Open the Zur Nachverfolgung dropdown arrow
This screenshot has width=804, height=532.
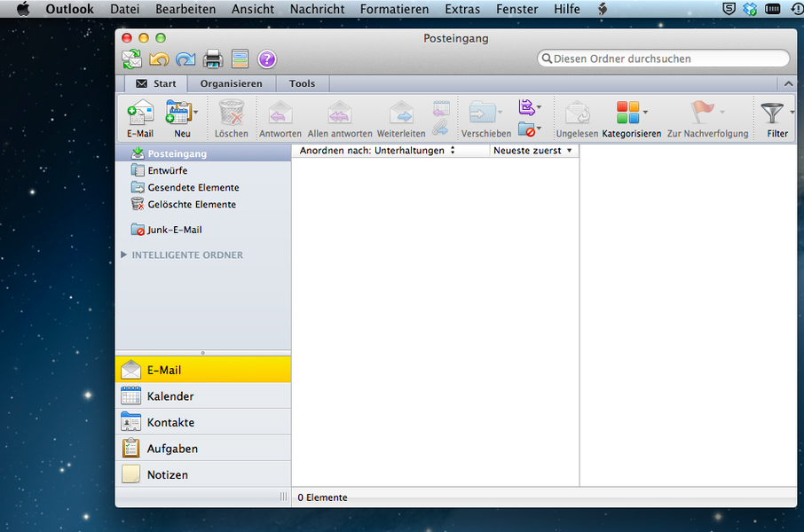point(722,112)
